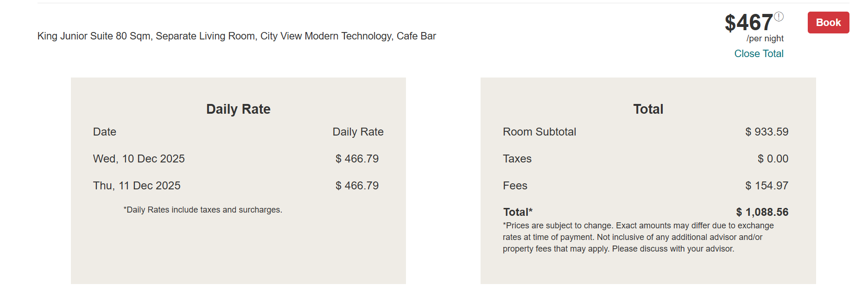
Task: Click the $ 1,088.56 grand total amount
Action: 762,212
